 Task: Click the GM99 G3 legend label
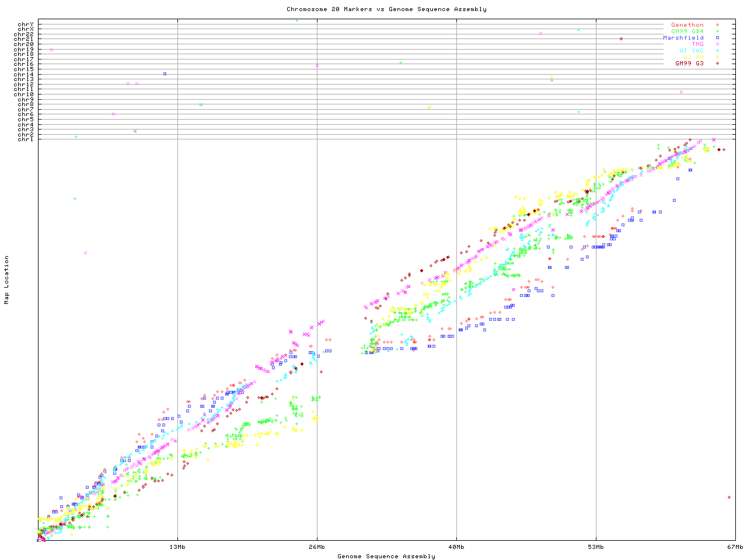[x=689, y=64]
